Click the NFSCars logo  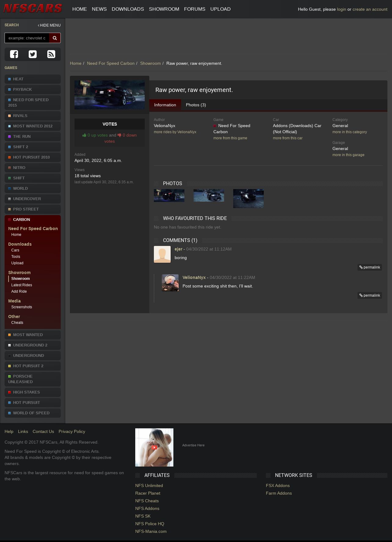(33, 9)
